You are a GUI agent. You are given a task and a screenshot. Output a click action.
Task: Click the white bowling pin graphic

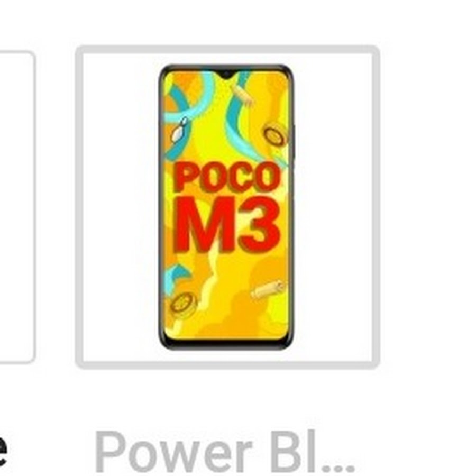tap(179, 130)
